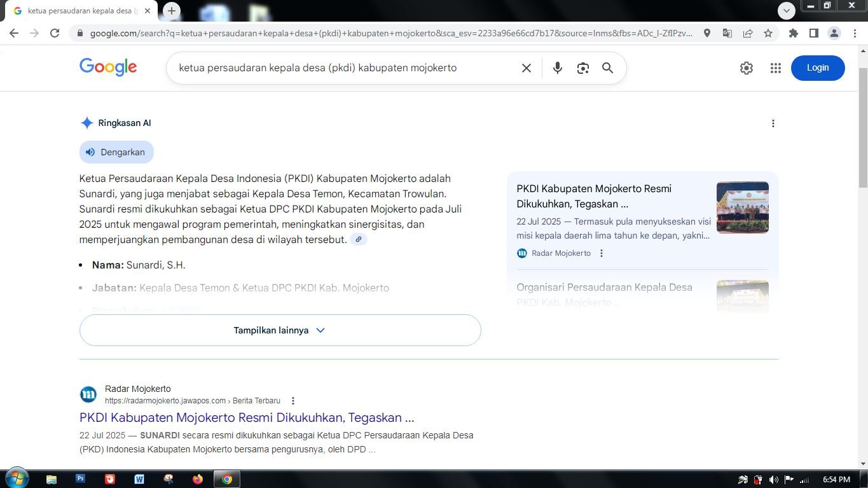Clear the search box text

(x=526, y=68)
